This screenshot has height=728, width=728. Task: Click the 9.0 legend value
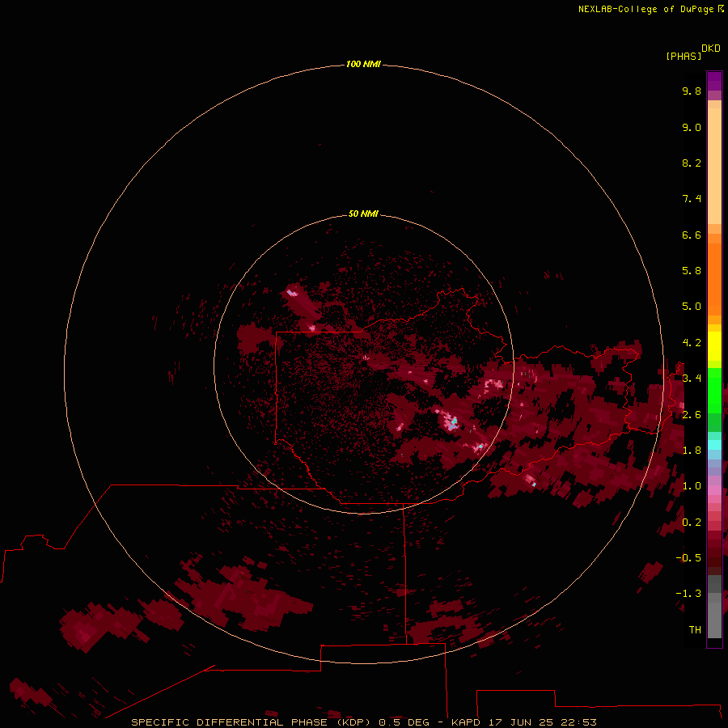click(x=692, y=127)
